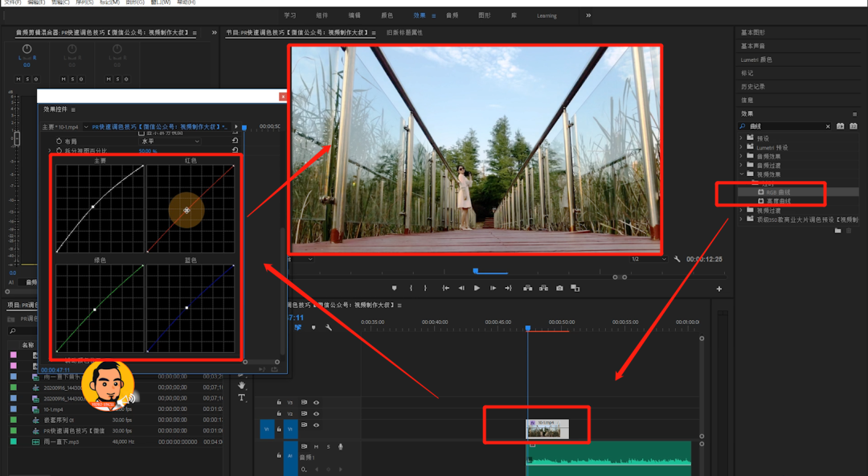Image resolution: width=868 pixels, height=476 pixels.
Task: Toggle linked selection icon in timeline header
Action: pyautogui.click(x=298, y=327)
